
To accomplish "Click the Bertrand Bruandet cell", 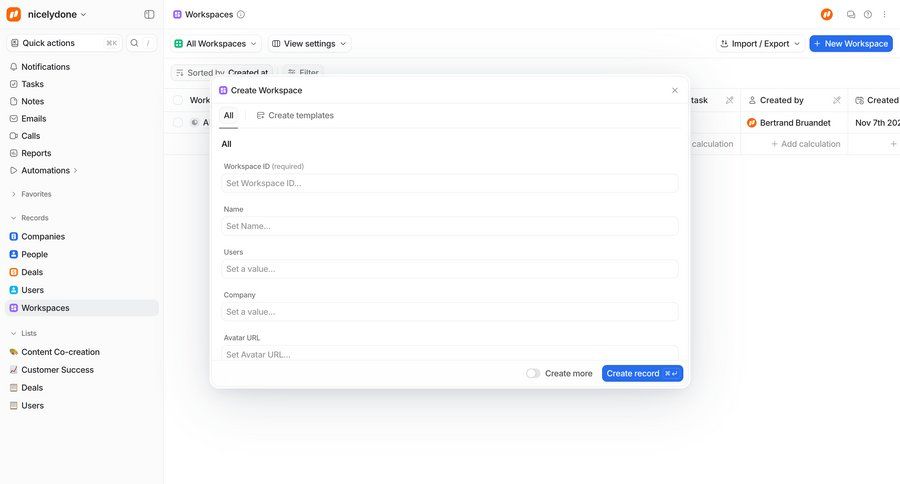I will click(794, 122).
